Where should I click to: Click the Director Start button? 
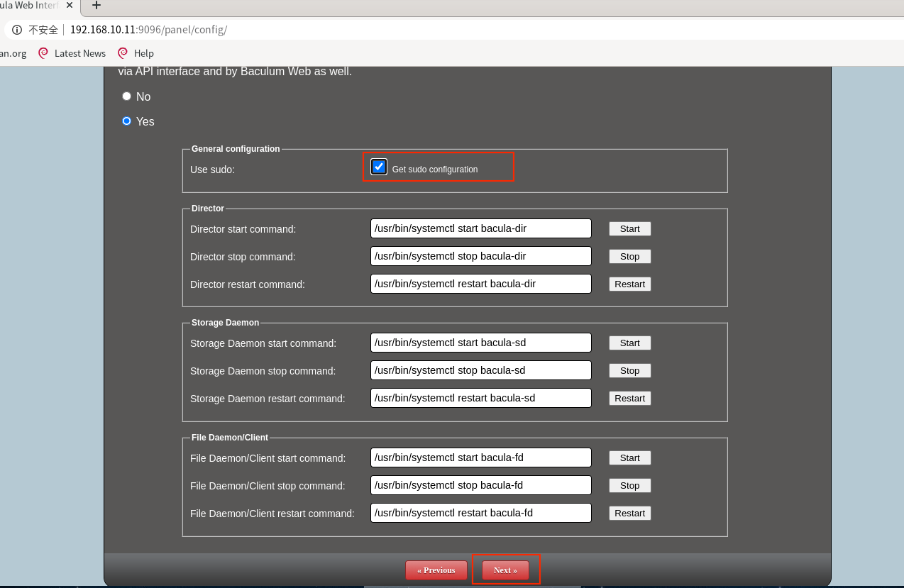(x=629, y=229)
